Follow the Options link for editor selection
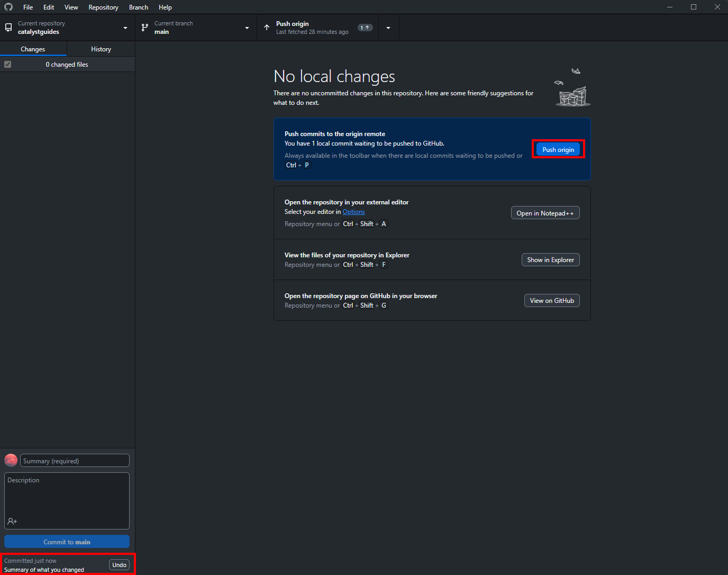Image resolution: width=728 pixels, height=575 pixels. pos(353,212)
